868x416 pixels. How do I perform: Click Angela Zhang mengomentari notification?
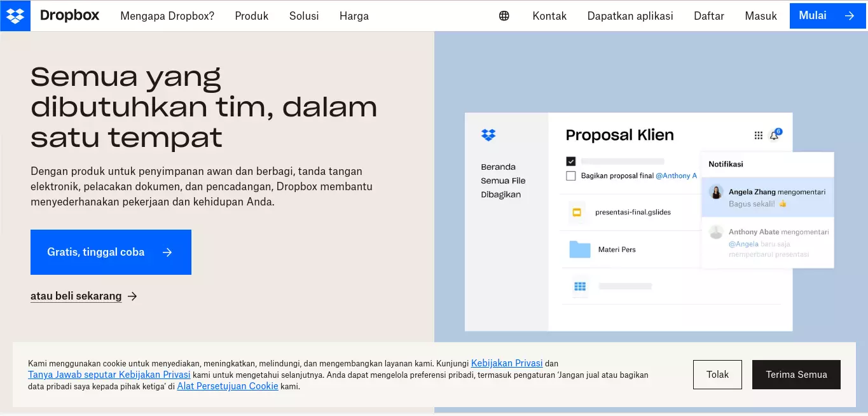click(x=768, y=198)
